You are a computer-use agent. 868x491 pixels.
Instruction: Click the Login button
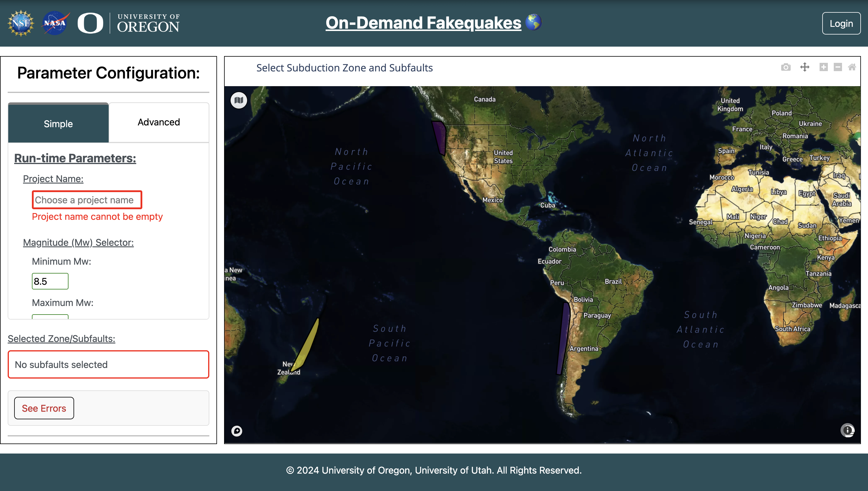841,23
